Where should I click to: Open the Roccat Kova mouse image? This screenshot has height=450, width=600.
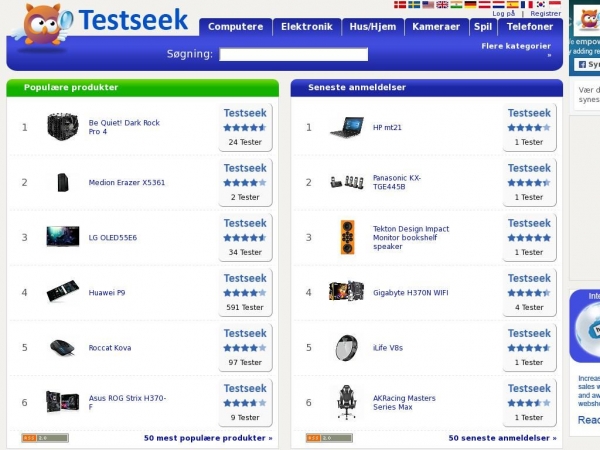[x=63, y=347]
